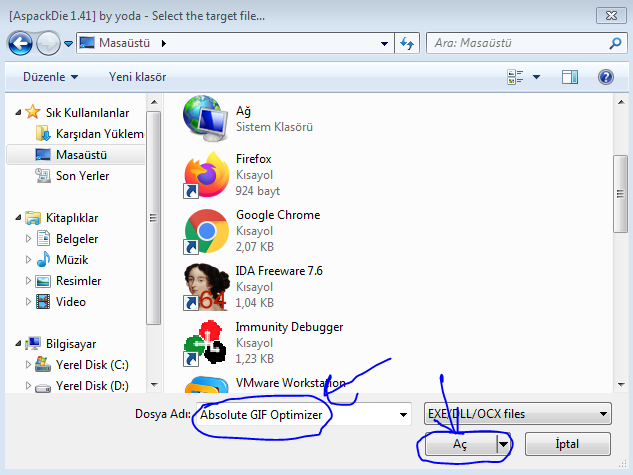This screenshot has height=475, width=633.
Task: Select the Immunity Debugger icon
Action: (x=207, y=342)
